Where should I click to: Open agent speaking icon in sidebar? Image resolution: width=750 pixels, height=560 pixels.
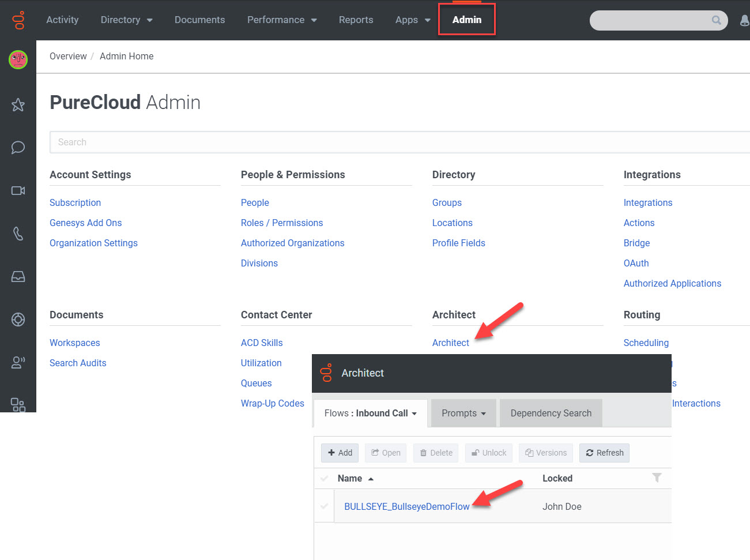click(x=18, y=362)
